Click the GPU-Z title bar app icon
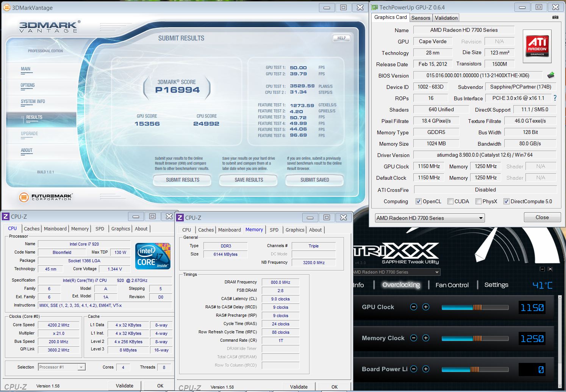This screenshot has width=566, height=392. (x=374, y=7)
